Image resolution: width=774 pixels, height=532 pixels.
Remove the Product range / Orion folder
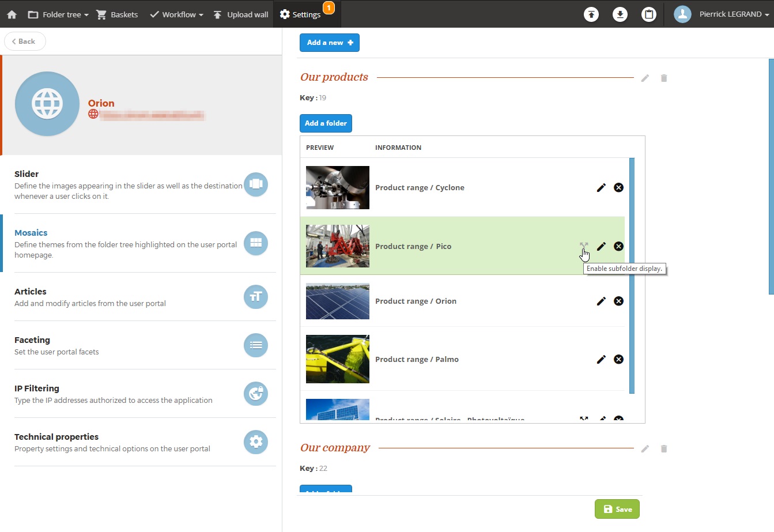(x=618, y=301)
